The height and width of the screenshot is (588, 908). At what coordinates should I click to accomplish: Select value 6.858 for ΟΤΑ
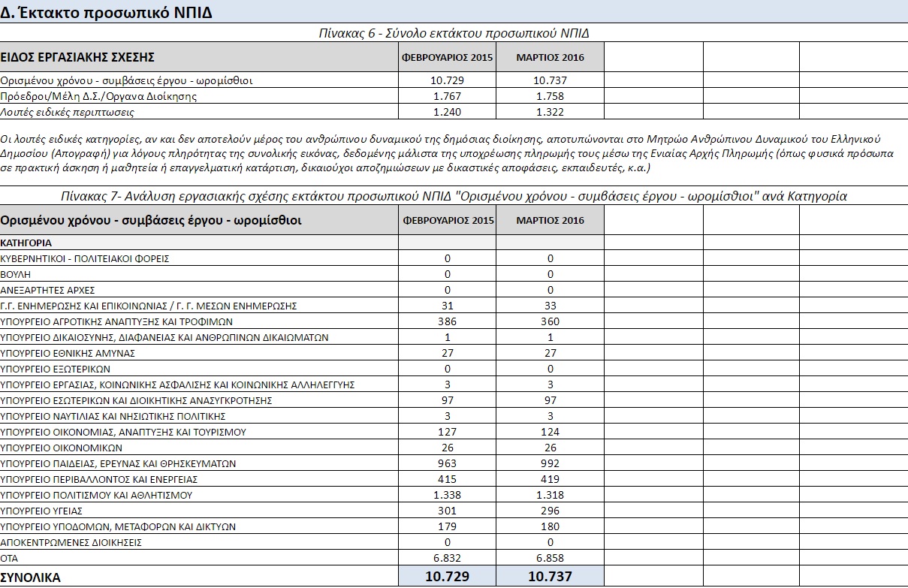(550, 558)
